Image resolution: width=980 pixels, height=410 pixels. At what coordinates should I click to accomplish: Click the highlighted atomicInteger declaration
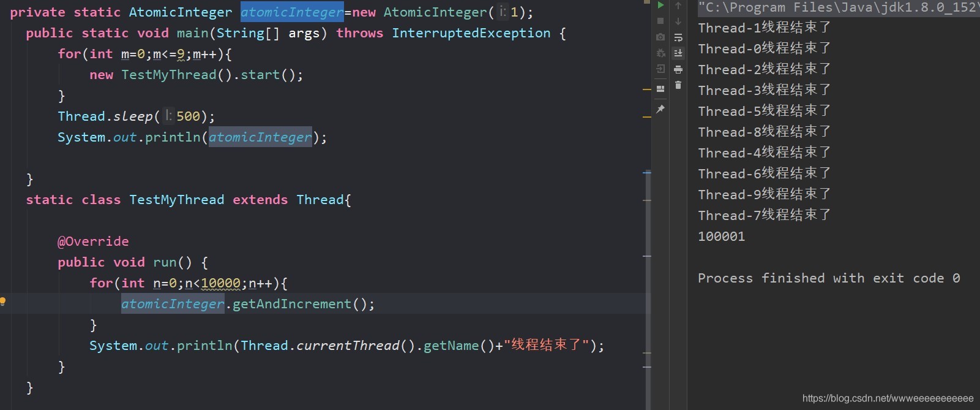click(x=292, y=12)
